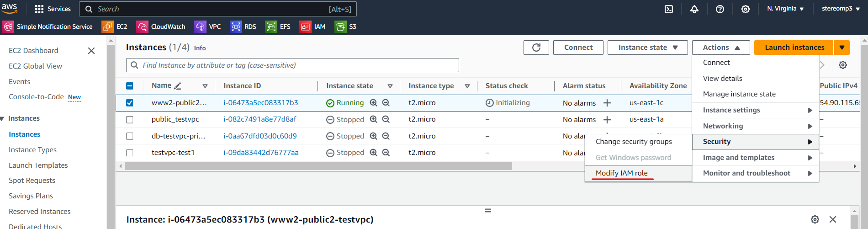Expand Image and templates submenu
The height and width of the screenshot is (229, 868).
tap(755, 158)
